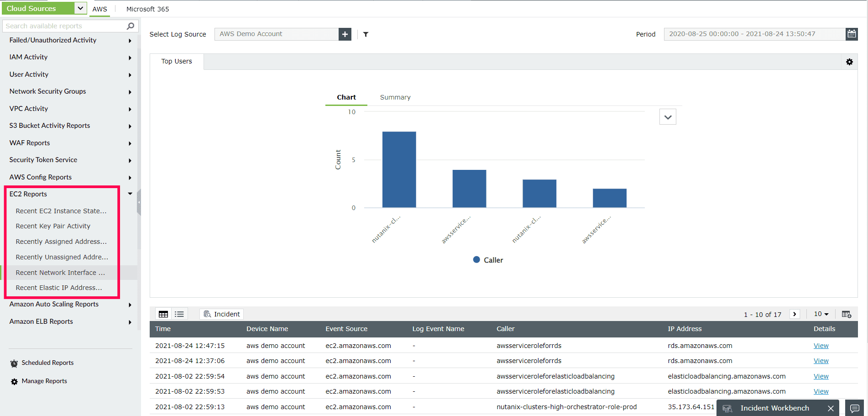Collapse the EC2 Reports section chevron
The width and height of the screenshot is (868, 416).
point(130,193)
